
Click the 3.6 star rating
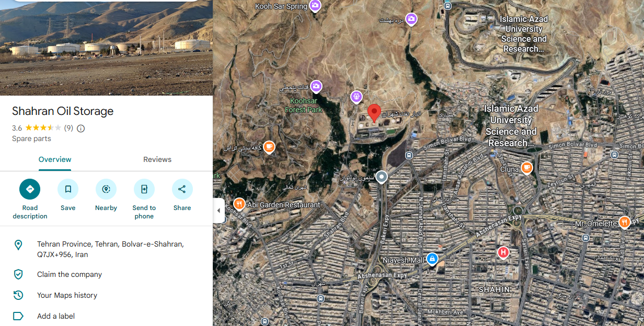pos(37,128)
